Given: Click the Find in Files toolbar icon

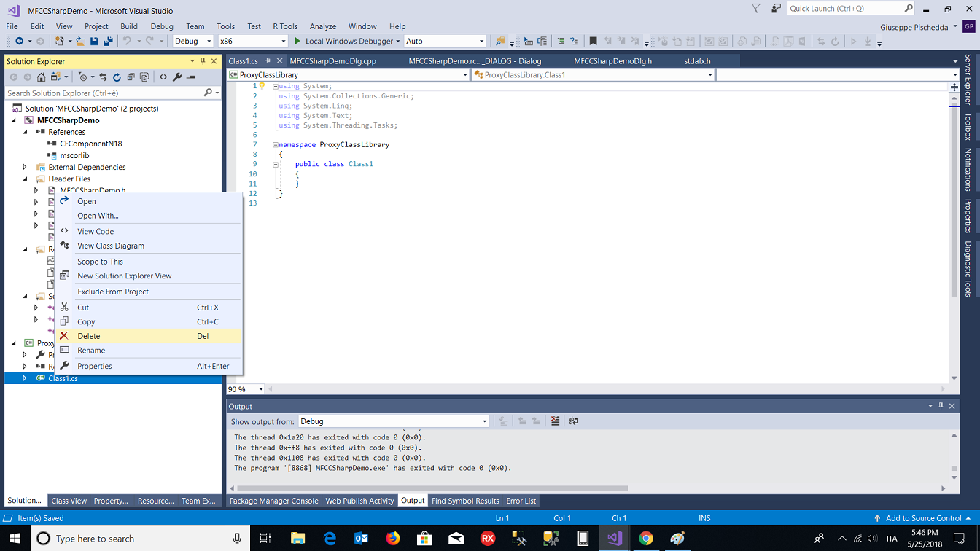Looking at the screenshot, I should pyautogui.click(x=500, y=42).
